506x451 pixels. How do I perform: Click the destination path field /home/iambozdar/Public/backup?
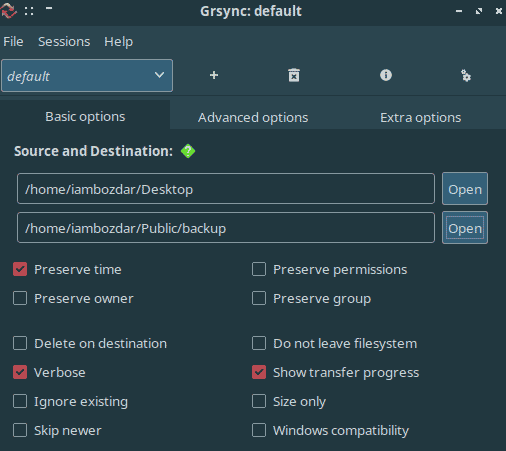tap(226, 228)
